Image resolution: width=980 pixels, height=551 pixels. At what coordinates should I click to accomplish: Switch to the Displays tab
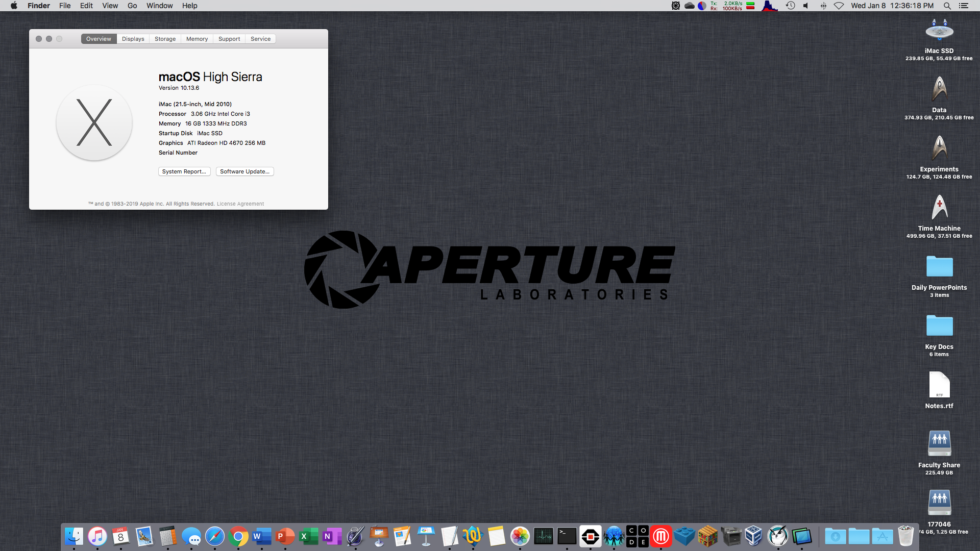coord(133,39)
